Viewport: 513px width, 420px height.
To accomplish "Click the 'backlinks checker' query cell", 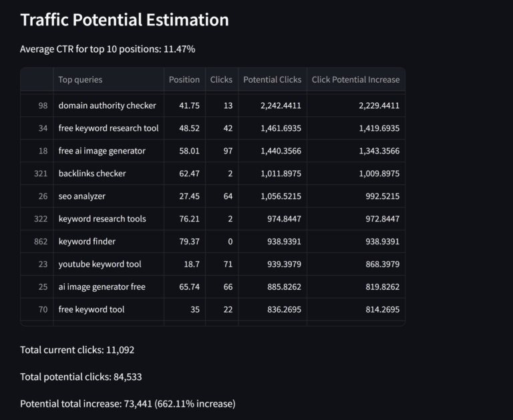I will 92,174.
